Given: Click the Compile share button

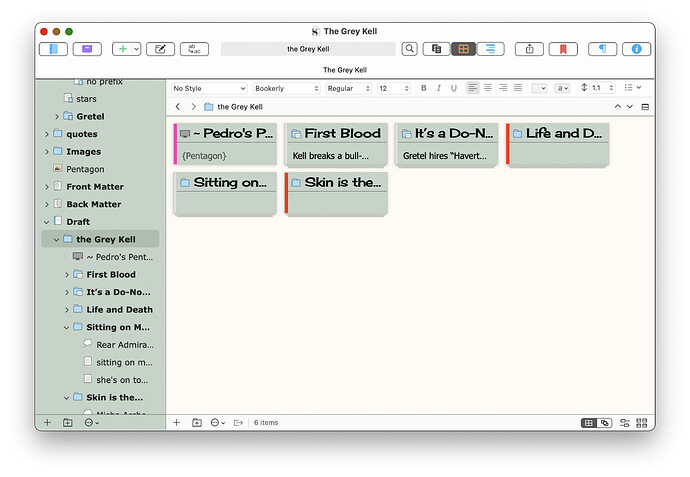Looking at the screenshot, I should point(529,49).
